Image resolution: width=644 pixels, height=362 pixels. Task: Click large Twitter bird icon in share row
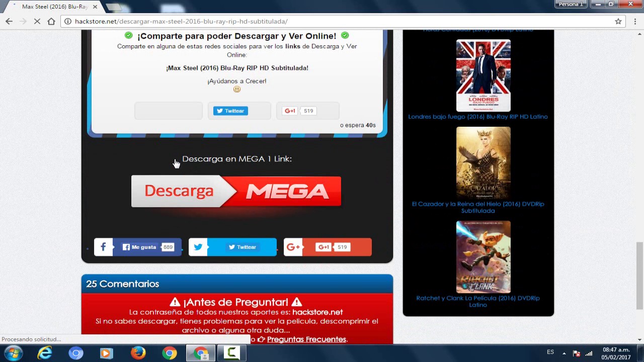pyautogui.click(x=198, y=247)
